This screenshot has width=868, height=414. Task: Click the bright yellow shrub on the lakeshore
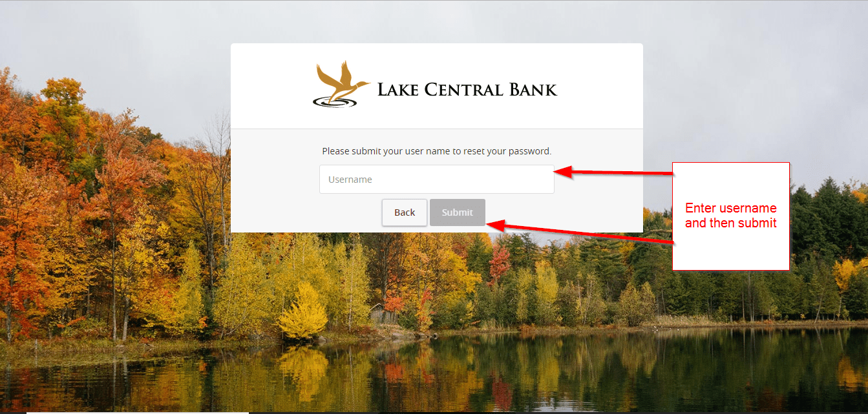[x=304, y=313]
